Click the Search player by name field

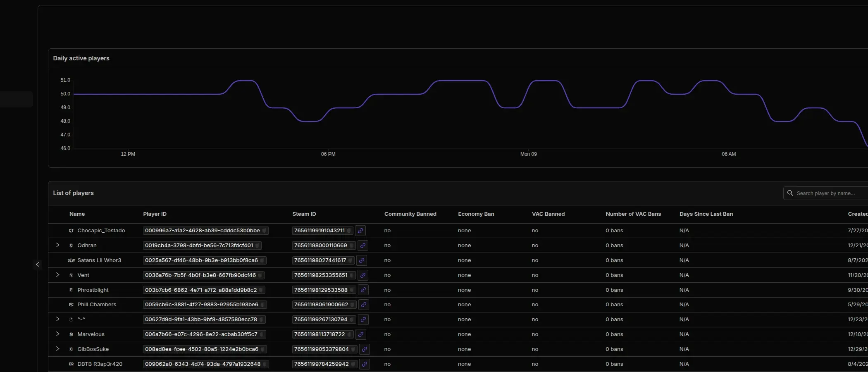pos(827,193)
